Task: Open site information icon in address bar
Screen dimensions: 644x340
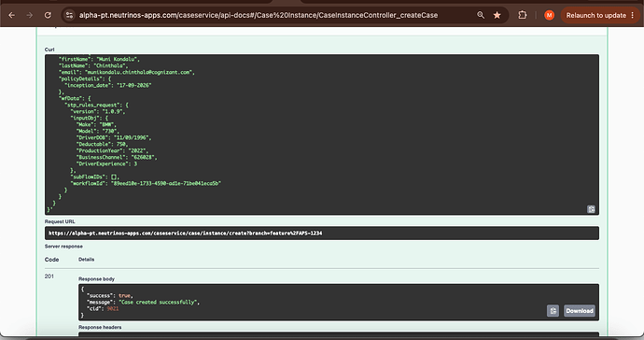Action: tap(69, 15)
